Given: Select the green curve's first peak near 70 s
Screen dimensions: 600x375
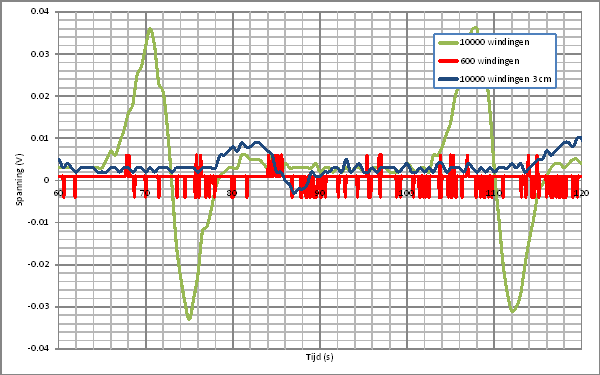Looking at the screenshot, I should (x=150, y=29).
